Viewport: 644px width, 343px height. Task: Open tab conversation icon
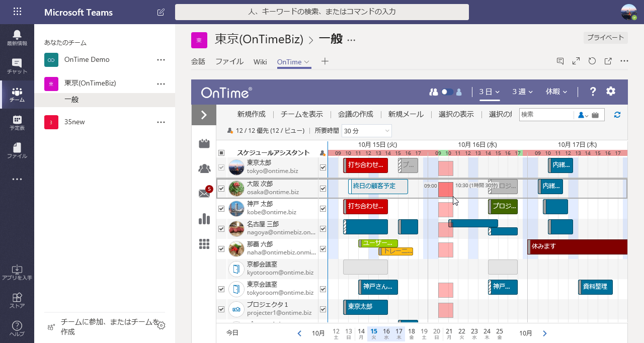[x=560, y=61]
